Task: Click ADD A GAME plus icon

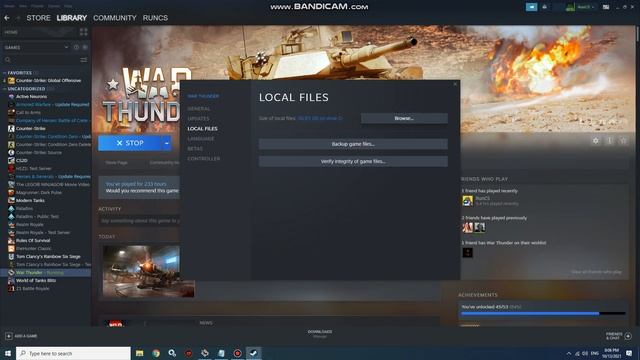Action: pyautogui.click(x=9, y=336)
